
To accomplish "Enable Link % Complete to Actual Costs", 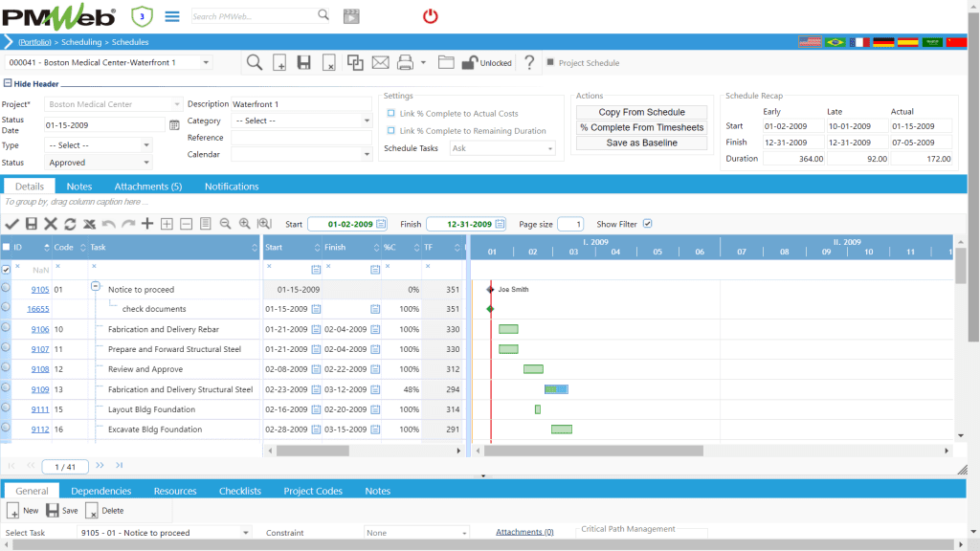I will [390, 113].
